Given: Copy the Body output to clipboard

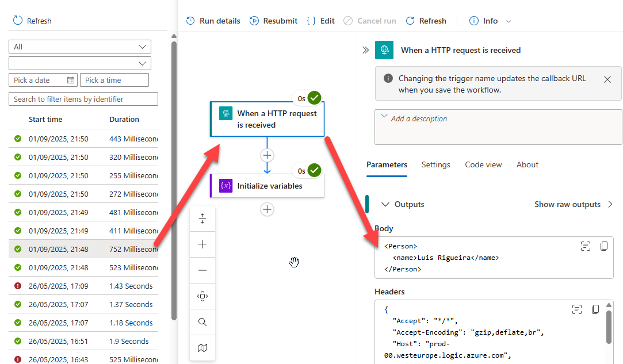Looking at the screenshot, I should pyautogui.click(x=603, y=246).
